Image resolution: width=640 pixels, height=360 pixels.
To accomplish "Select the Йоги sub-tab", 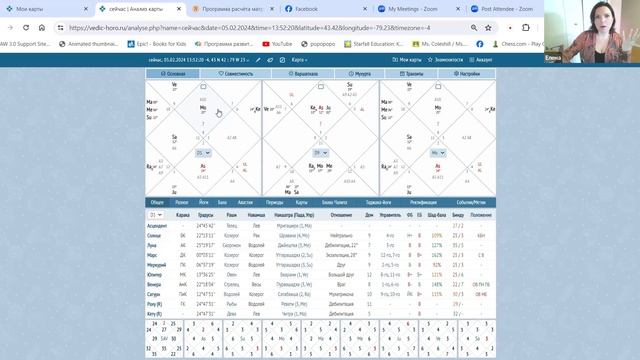I will coord(203,202).
